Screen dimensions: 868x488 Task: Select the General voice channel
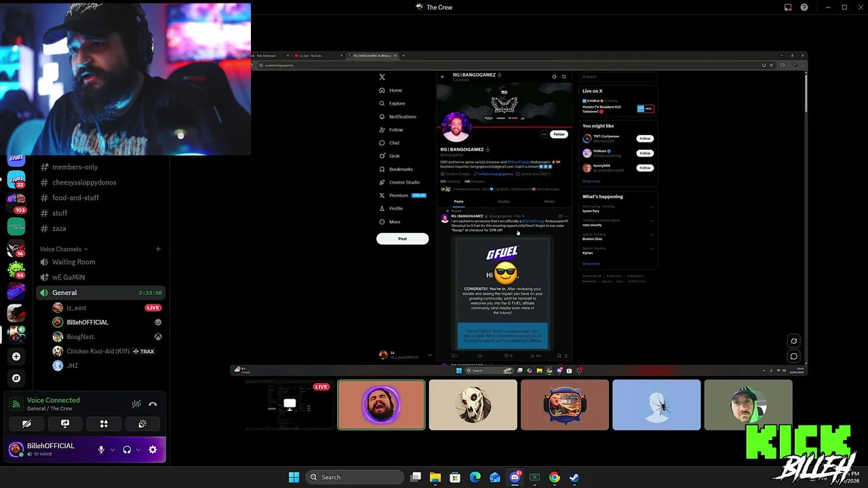101,293
